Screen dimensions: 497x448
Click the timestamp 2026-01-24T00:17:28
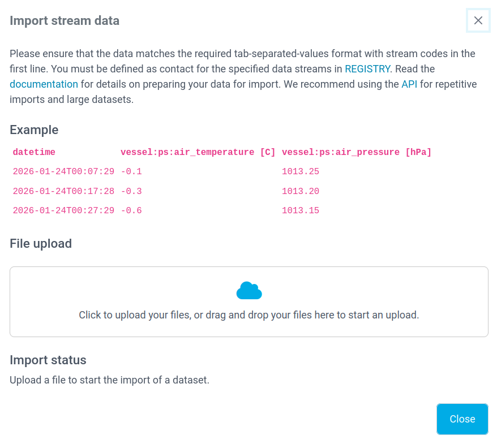point(63,191)
